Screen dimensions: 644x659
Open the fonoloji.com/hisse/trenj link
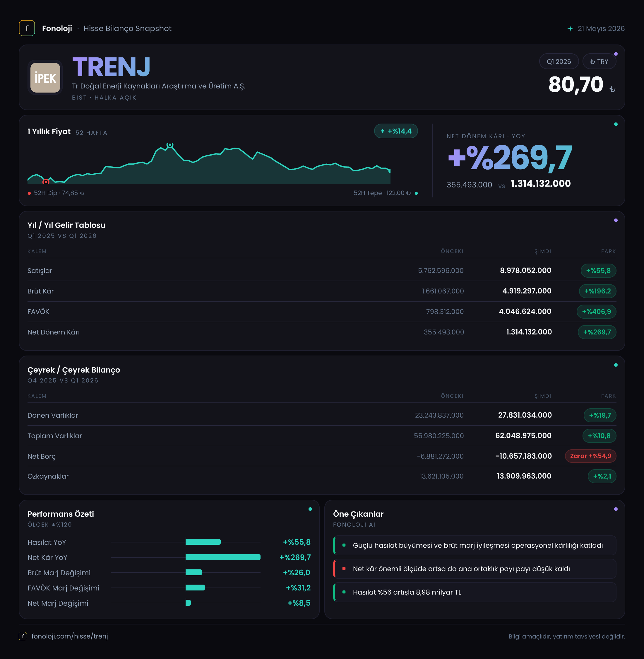(x=70, y=636)
